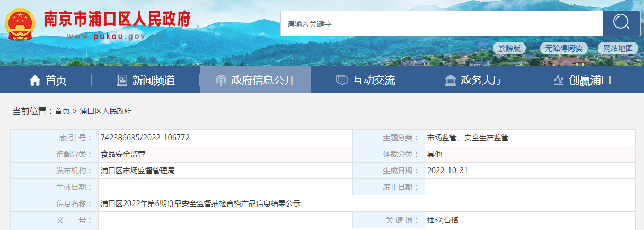644x230 pixels.
Task: Open the 创赢浦口 navigation tab
Action: click(x=582, y=80)
